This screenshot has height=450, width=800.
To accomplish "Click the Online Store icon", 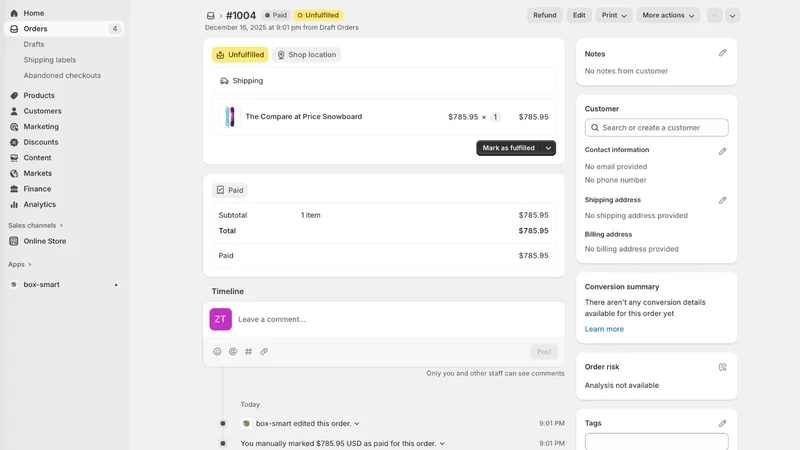I will pyautogui.click(x=14, y=241).
